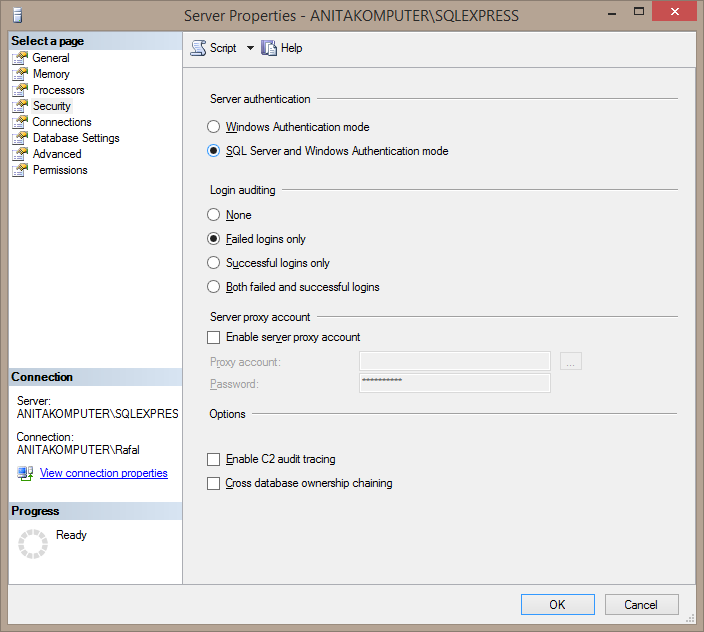The width and height of the screenshot is (704, 632).
Task: Minimize the Server Properties window
Action: click(612, 13)
